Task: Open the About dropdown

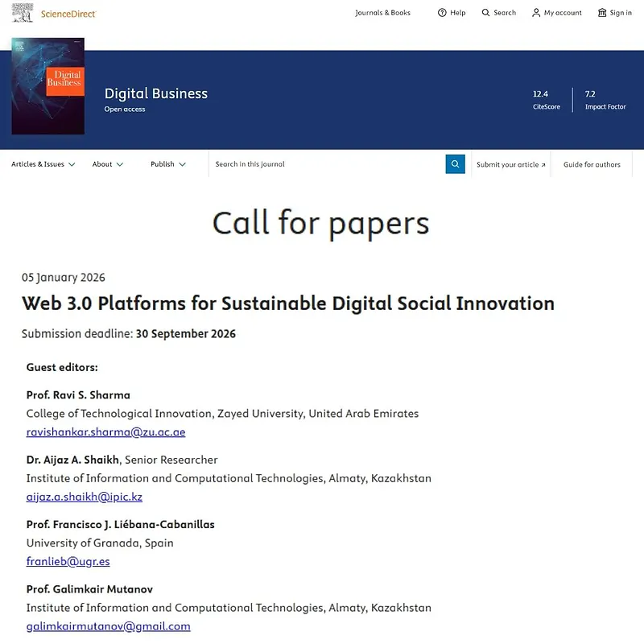Action: coord(107,163)
